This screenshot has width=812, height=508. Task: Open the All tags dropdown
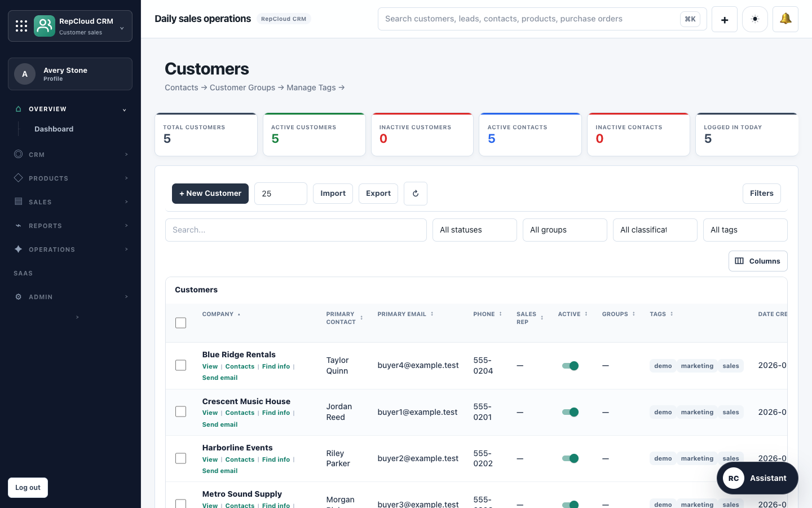(x=745, y=230)
